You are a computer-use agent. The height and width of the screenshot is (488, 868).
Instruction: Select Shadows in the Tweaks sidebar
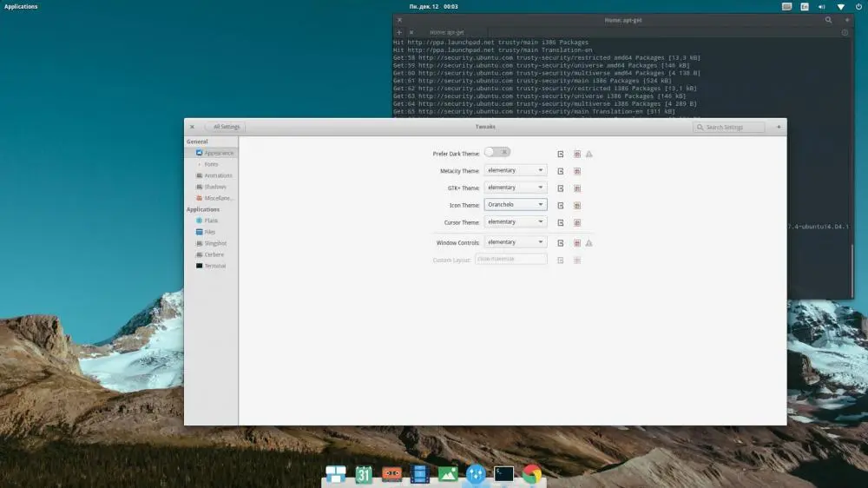click(212, 187)
